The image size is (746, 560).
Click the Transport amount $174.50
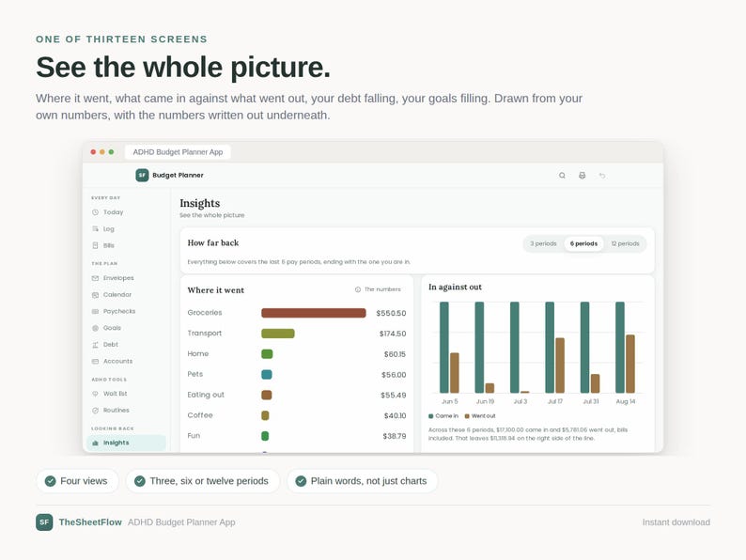coord(393,334)
